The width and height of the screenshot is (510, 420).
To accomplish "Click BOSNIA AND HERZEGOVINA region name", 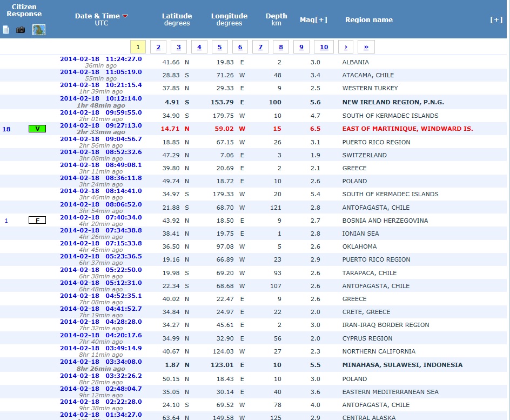I will (x=385, y=221).
